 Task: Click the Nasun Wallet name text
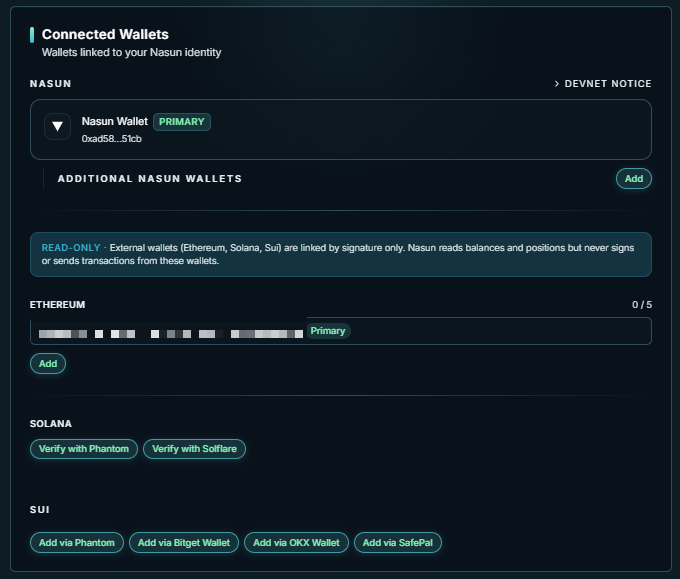coord(114,121)
